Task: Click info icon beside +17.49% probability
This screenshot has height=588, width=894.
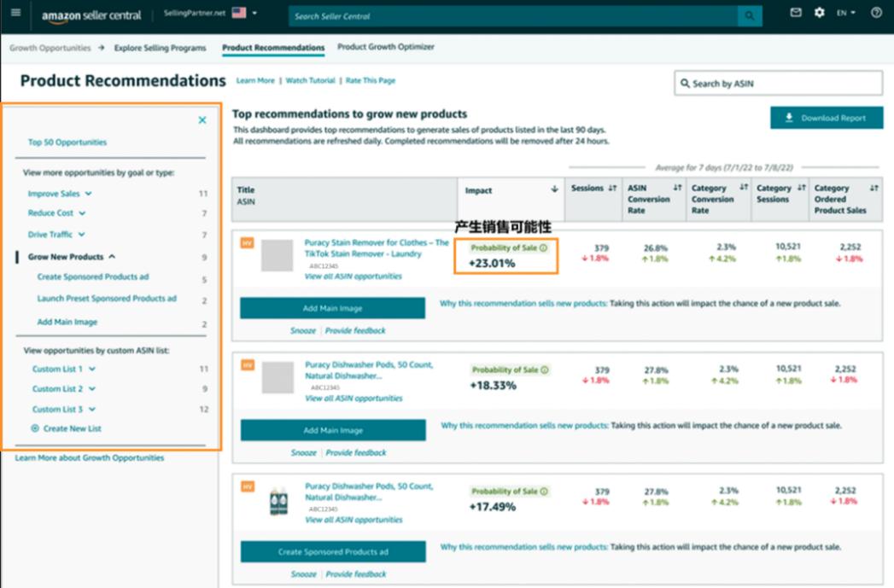Action: point(544,492)
